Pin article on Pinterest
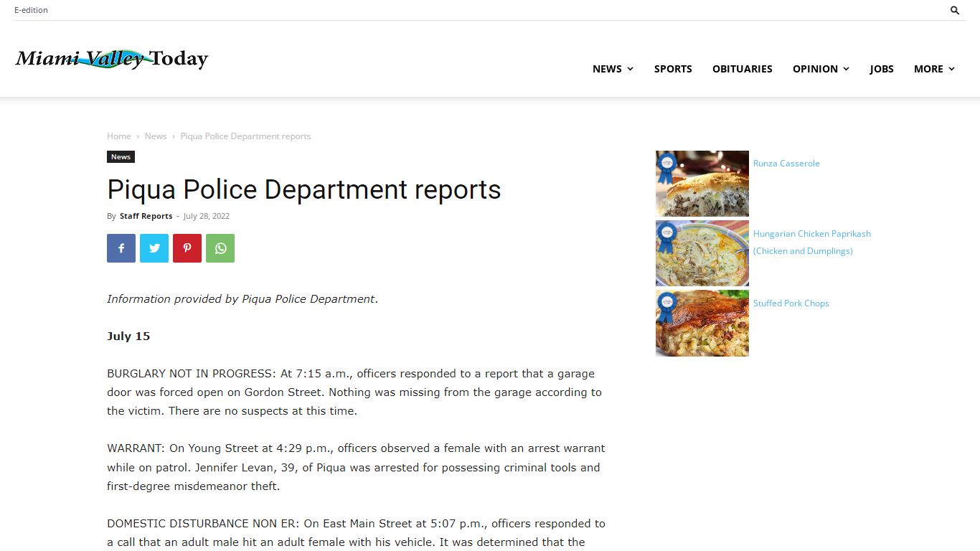This screenshot has width=980, height=551. click(187, 248)
